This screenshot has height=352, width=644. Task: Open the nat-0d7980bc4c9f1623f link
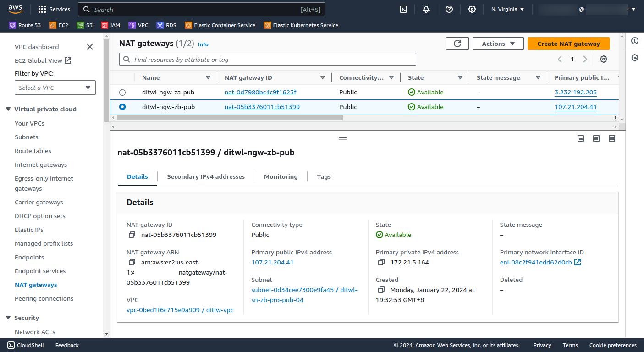point(260,93)
